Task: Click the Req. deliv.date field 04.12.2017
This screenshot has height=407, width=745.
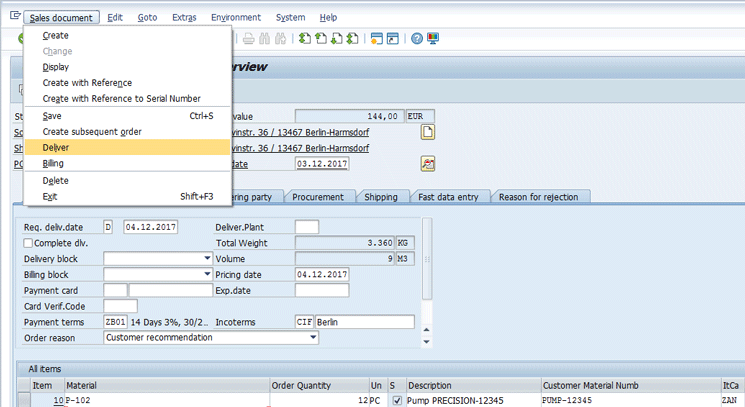Action: tap(151, 227)
